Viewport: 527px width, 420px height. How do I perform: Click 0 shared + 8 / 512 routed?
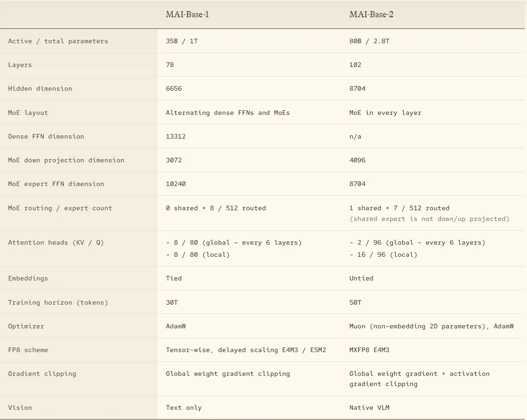(x=216, y=208)
